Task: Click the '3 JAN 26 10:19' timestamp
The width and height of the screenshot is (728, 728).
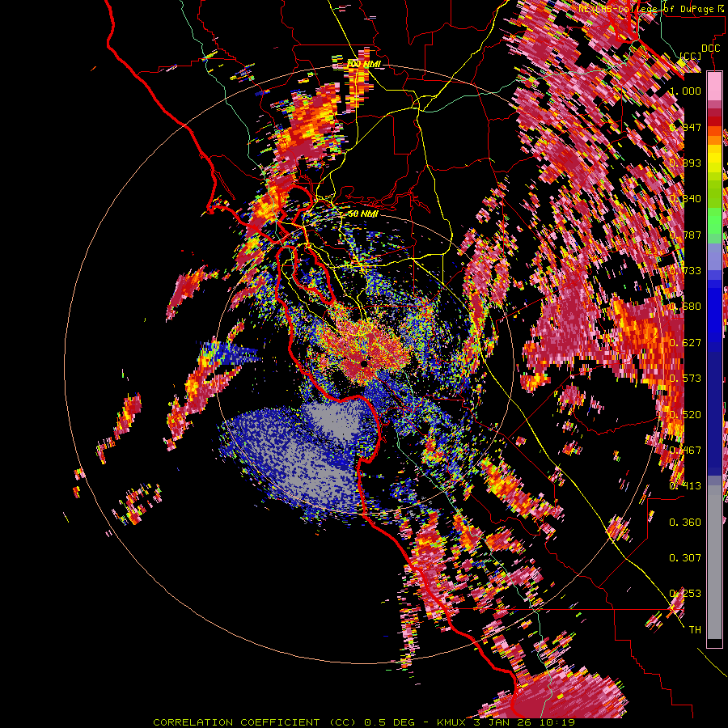Action: (525, 722)
